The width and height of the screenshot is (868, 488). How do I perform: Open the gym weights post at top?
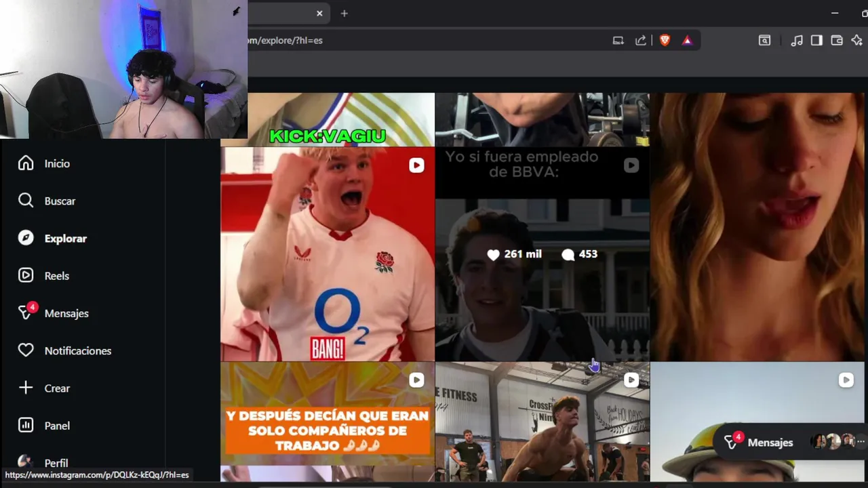tap(542, 119)
